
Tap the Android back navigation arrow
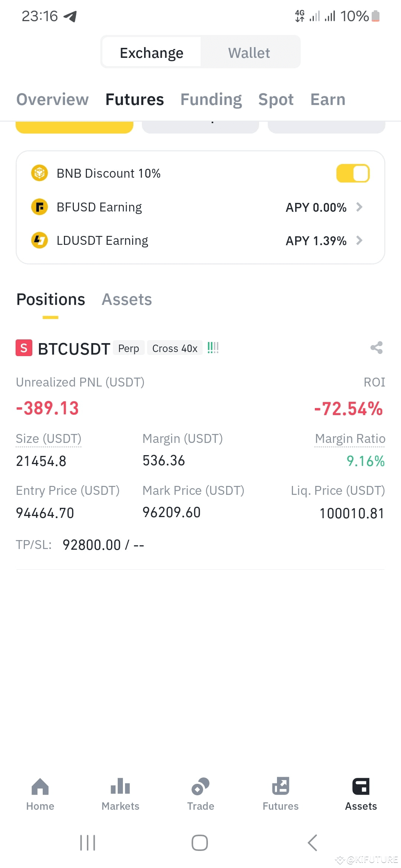(313, 843)
